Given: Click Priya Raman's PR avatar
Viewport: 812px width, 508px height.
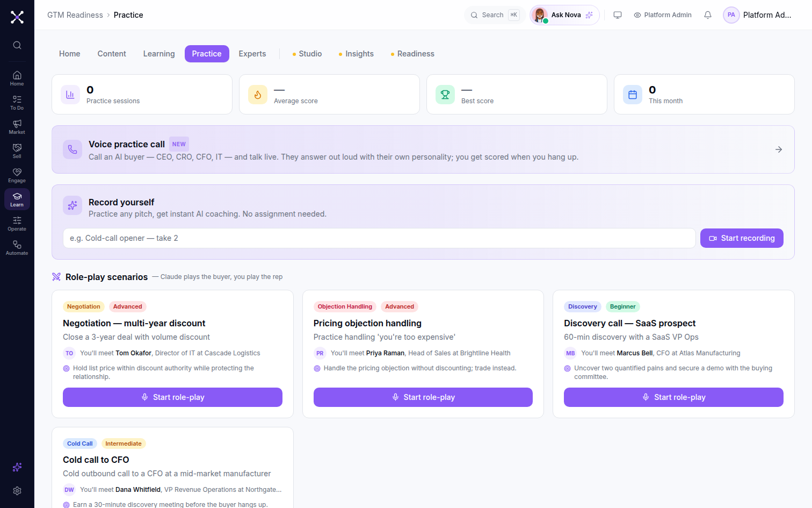Looking at the screenshot, I should pyautogui.click(x=320, y=353).
